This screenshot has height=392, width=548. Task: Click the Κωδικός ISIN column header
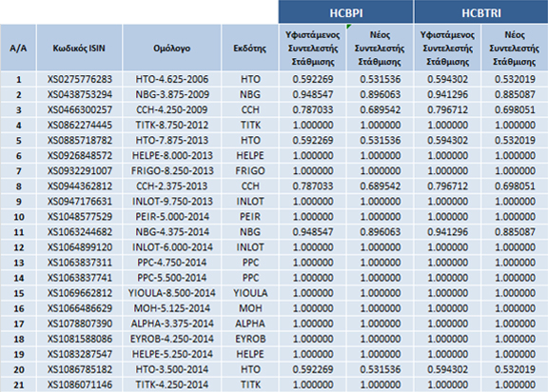[x=79, y=48]
